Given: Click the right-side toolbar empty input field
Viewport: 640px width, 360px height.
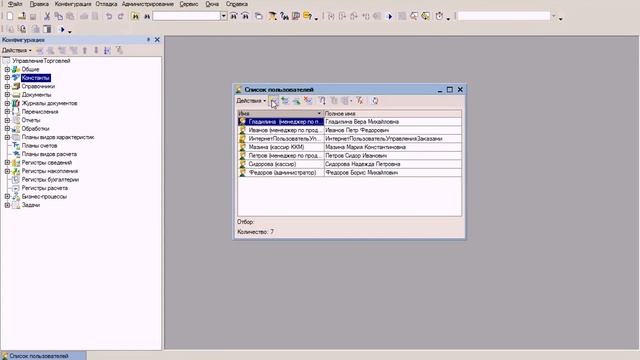Looking at the screenshot, I should pos(504,16).
